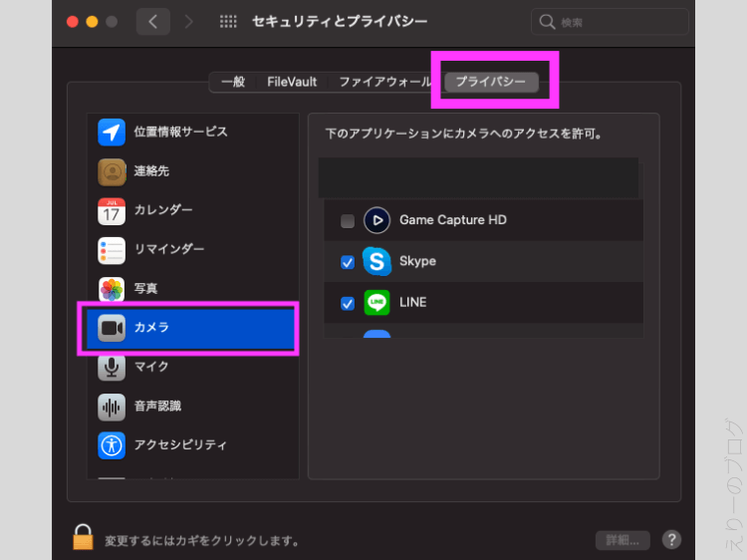Viewport: 747px width, 560px height.
Task: Open help with the question mark button
Action: click(x=671, y=540)
